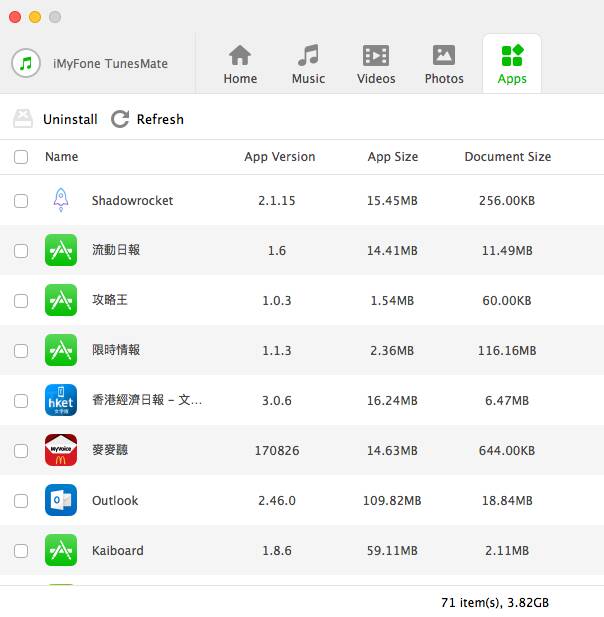
Task: Click the 限時情報 app icon
Action: (61, 350)
